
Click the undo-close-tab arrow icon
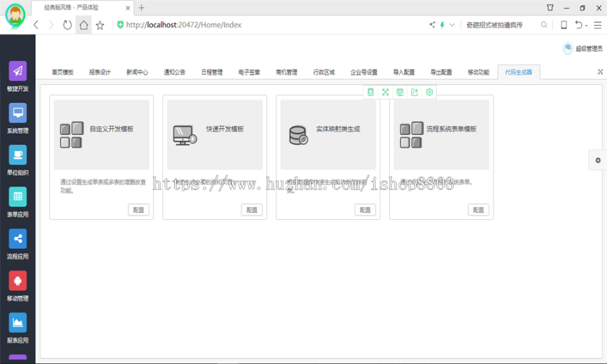tap(579, 25)
